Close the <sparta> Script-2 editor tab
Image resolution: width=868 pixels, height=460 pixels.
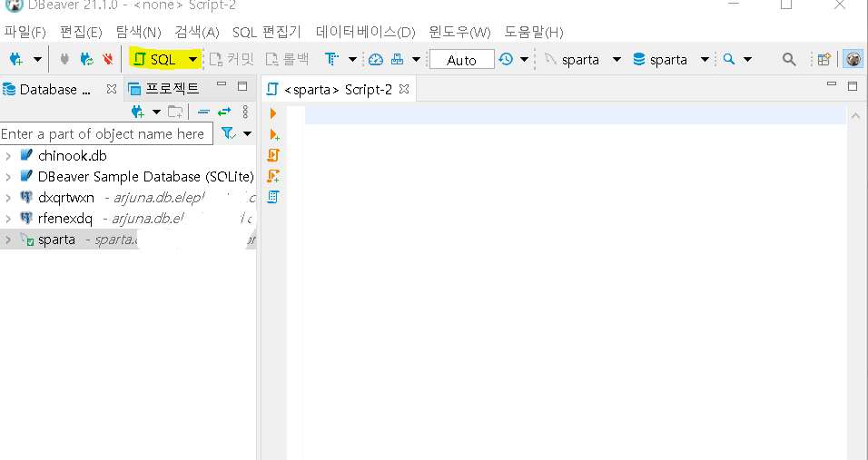404,89
